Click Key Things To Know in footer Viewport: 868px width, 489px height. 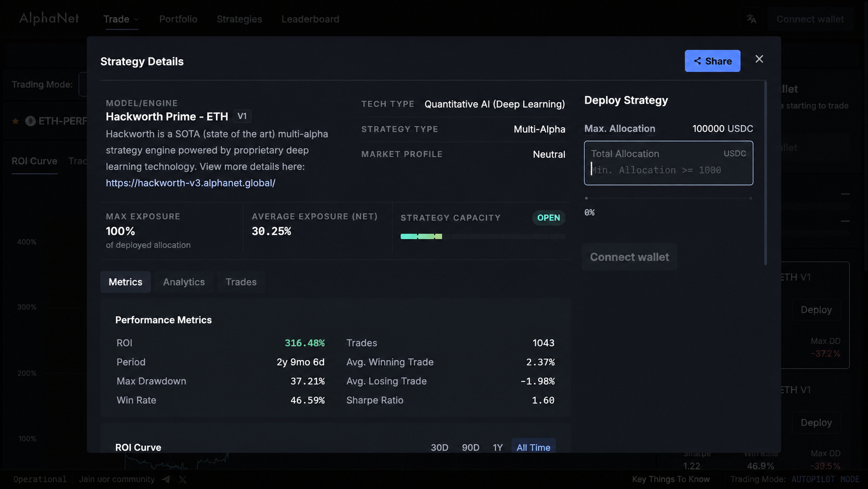tap(671, 479)
